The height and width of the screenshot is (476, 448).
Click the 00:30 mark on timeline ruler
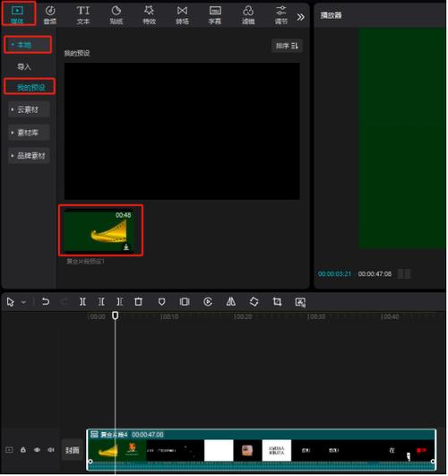(x=316, y=317)
